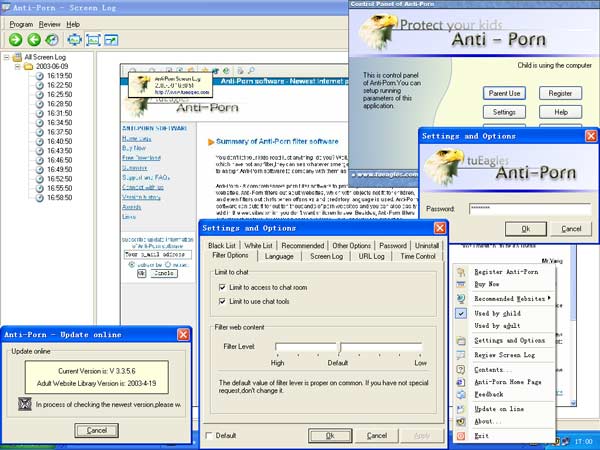Collapse the 2003-06-09 date folder

18,67
